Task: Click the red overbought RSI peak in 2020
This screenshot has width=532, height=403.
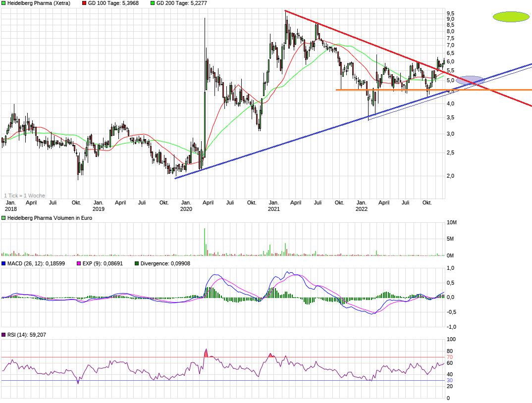Action: 206,353
